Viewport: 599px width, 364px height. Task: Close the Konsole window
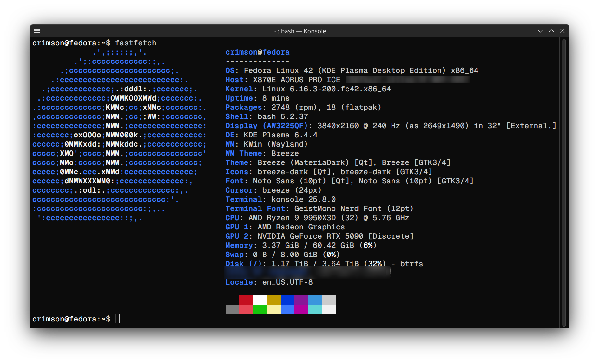point(563,31)
